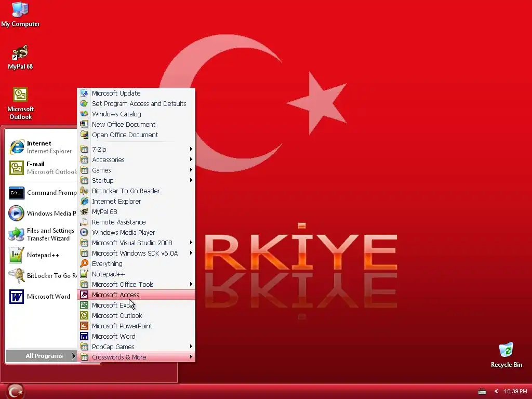Image resolution: width=532 pixels, height=399 pixels.
Task: Expand Crosswords & More submenu arrow
Action: [191, 357]
